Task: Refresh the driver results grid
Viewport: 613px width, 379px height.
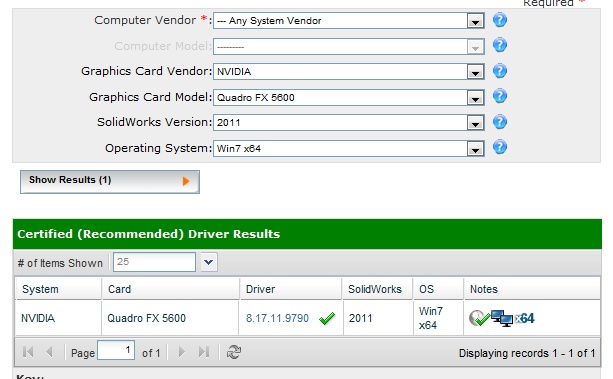Action: (x=234, y=352)
